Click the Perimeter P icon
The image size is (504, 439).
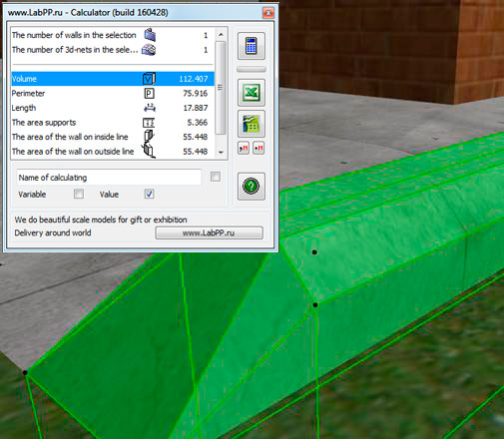pos(149,94)
